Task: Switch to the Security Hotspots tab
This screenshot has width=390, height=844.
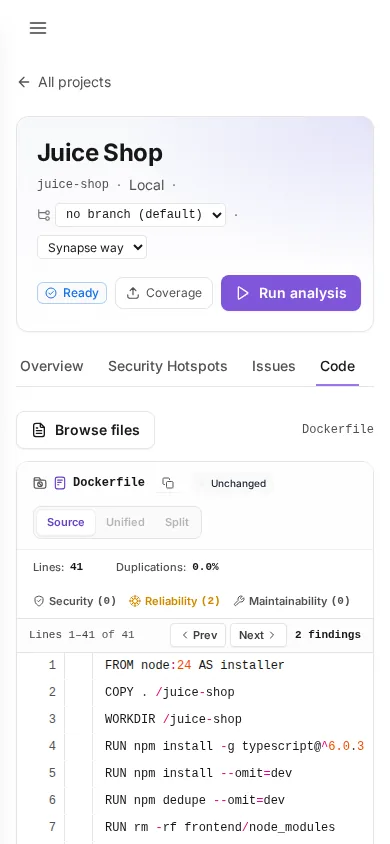Action: click(x=168, y=366)
